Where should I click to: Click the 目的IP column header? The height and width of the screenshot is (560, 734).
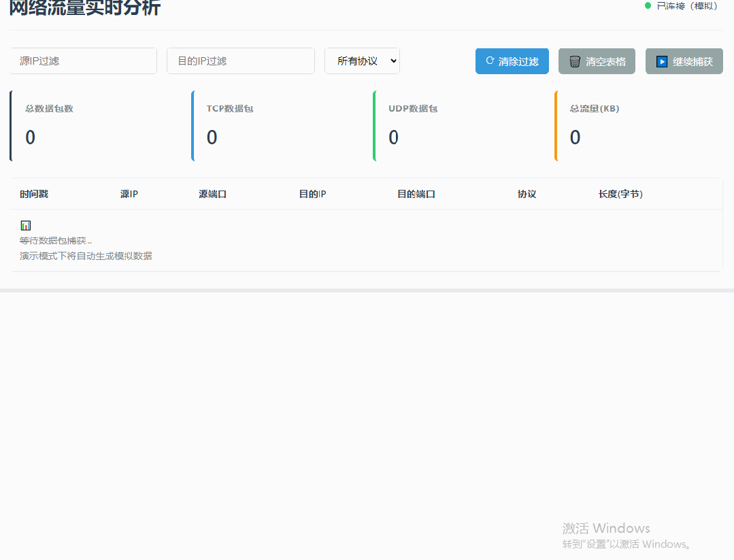coord(312,194)
